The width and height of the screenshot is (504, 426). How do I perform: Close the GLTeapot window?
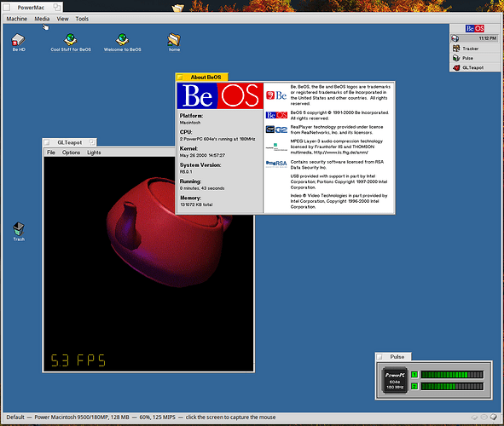point(47,142)
